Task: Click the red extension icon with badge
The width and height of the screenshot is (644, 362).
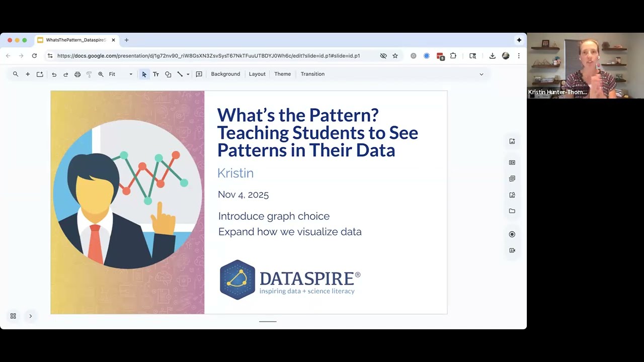Action: [x=440, y=56]
